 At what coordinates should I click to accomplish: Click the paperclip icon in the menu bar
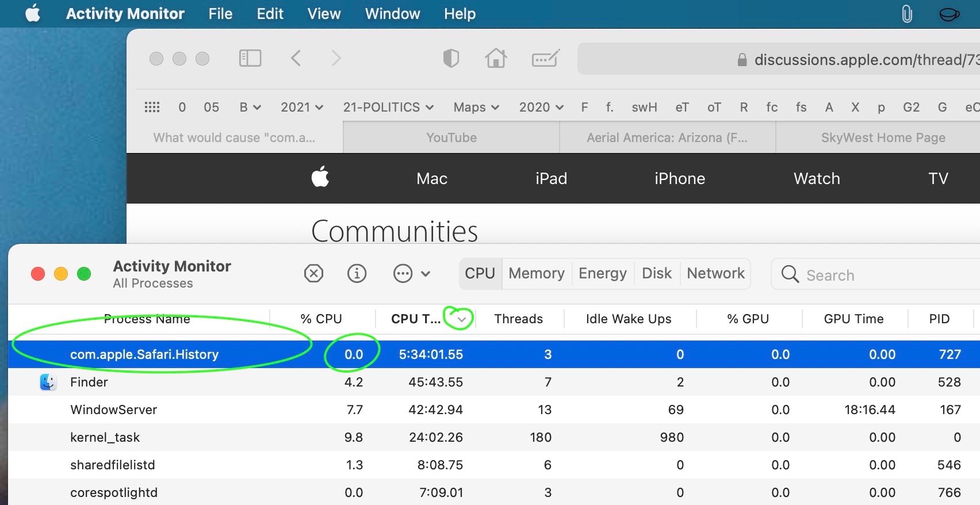pyautogui.click(x=907, y=14)
